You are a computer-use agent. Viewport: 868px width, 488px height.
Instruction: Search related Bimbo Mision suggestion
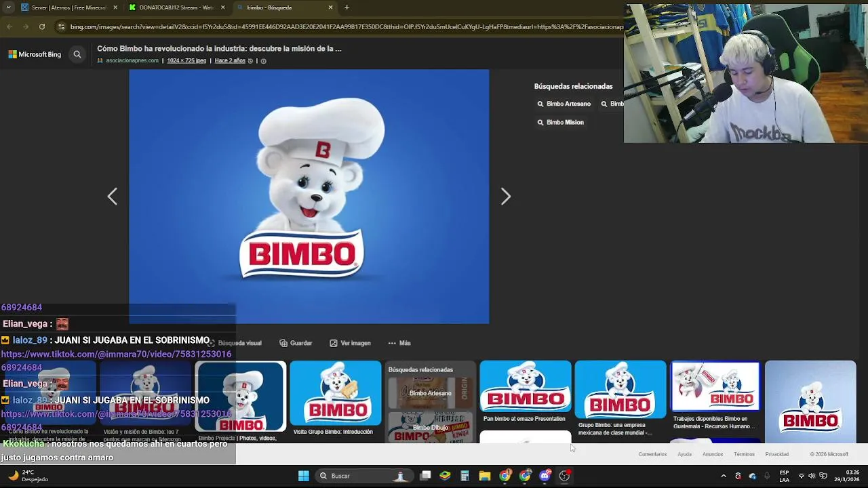pyautogui.click(x=560, y=122)
